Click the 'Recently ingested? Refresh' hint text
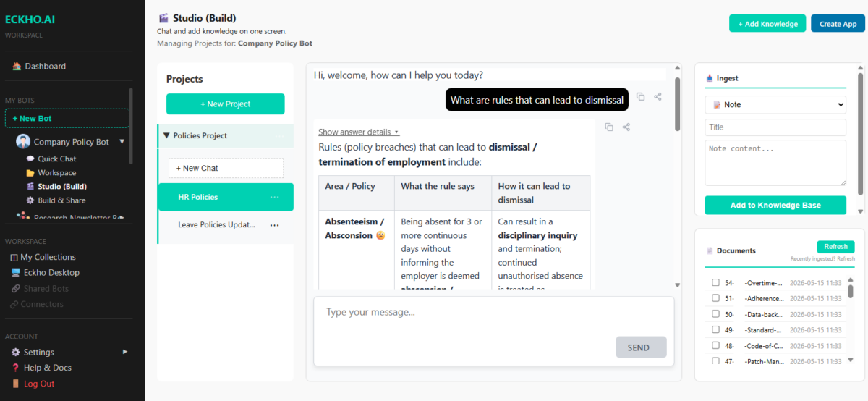 tap(822, 258)
